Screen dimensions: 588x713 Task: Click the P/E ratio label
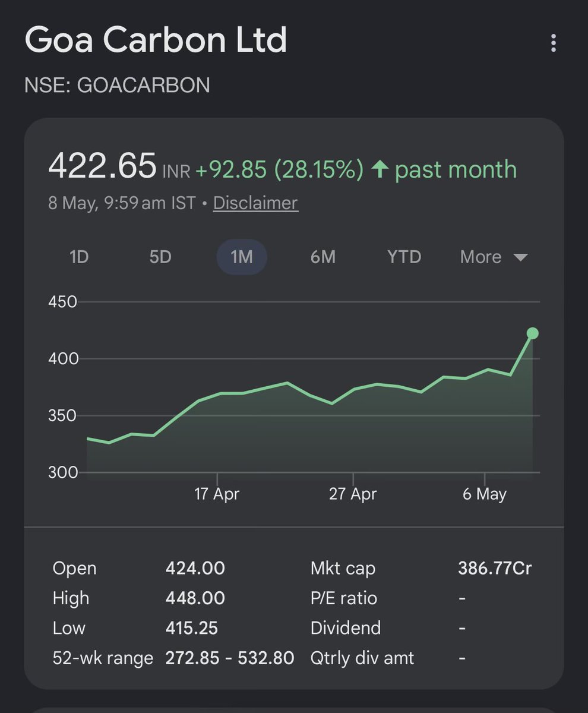[344, 598]
